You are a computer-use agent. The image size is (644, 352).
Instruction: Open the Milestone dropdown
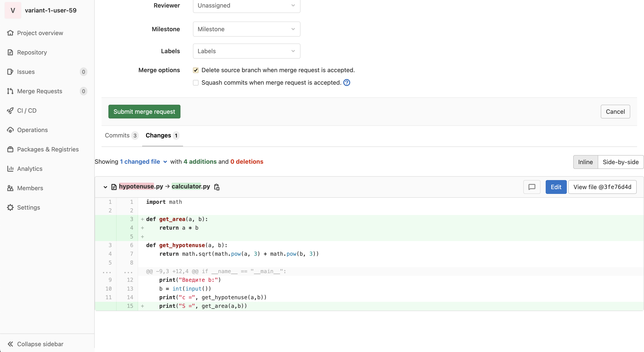(x=246, y=29)
